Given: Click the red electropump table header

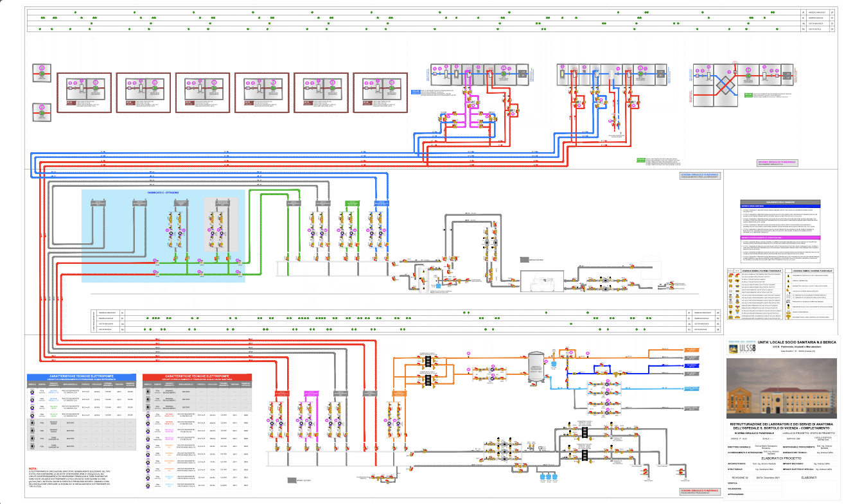Looking at the screenshot, I should (197, 377).
